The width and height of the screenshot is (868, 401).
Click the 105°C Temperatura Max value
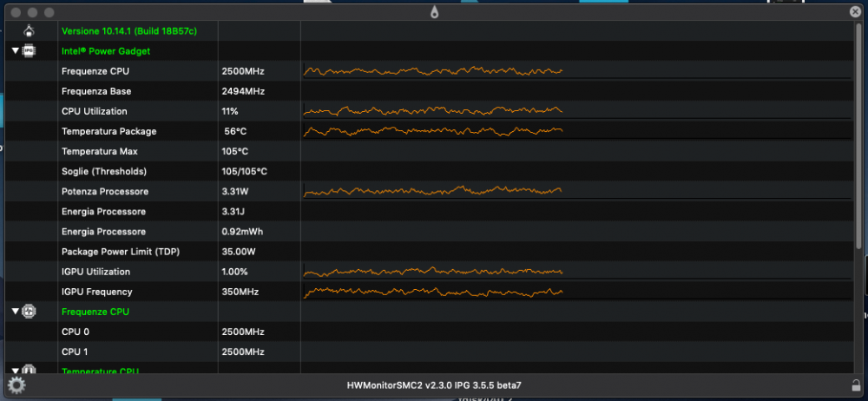234,151
